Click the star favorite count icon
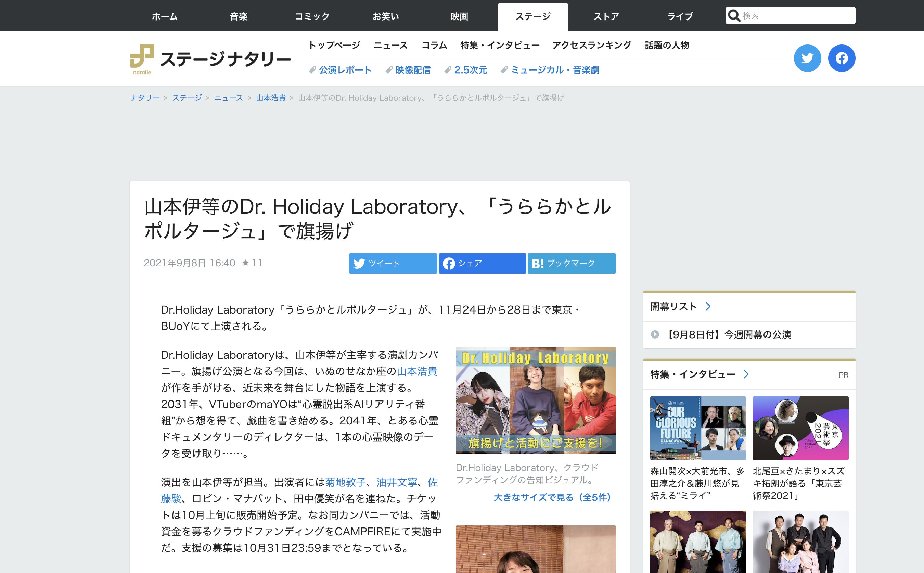 pos(245,263)
